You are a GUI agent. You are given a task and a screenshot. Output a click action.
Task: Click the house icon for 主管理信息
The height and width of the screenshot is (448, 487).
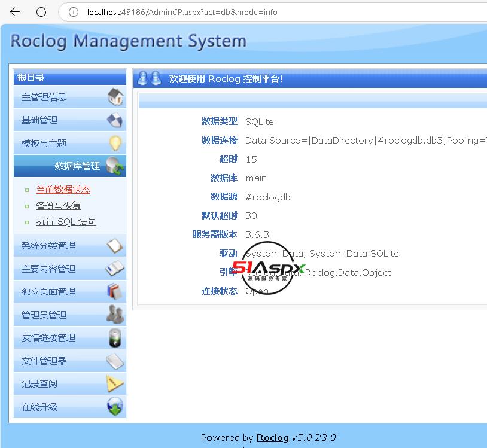pyautogui.click(x=115, y=96)
